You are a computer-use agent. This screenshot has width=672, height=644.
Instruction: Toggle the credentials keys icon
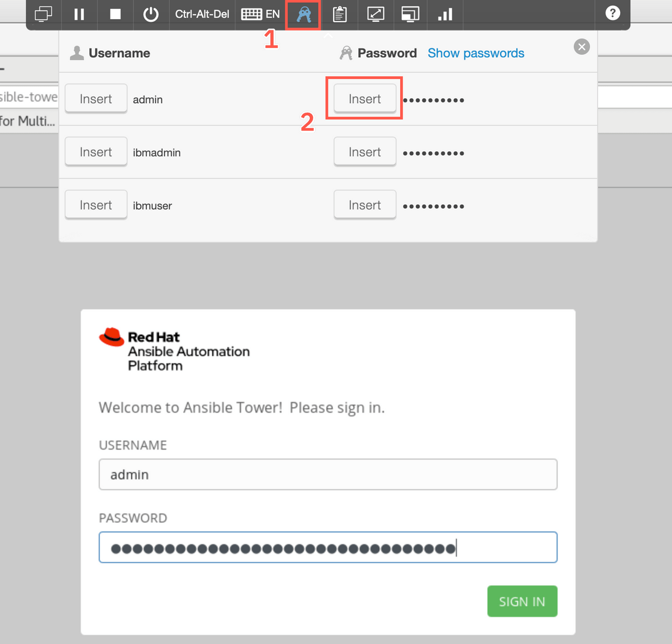coord(303,14)
